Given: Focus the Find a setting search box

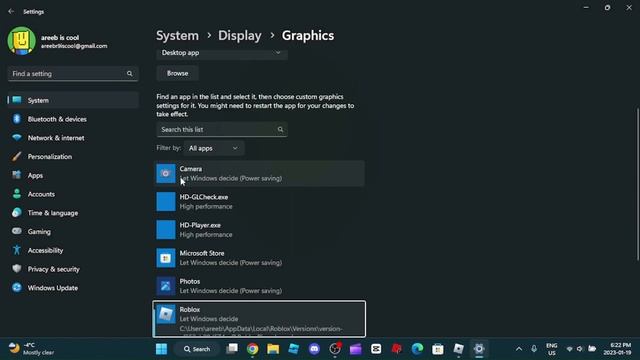Looking at the screenshot, I should 73,73.
